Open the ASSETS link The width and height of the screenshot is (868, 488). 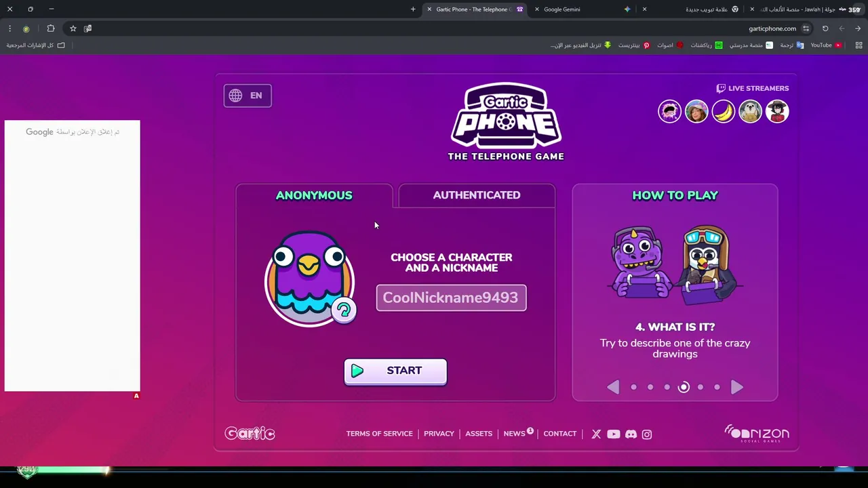click(x=479, y=434)
